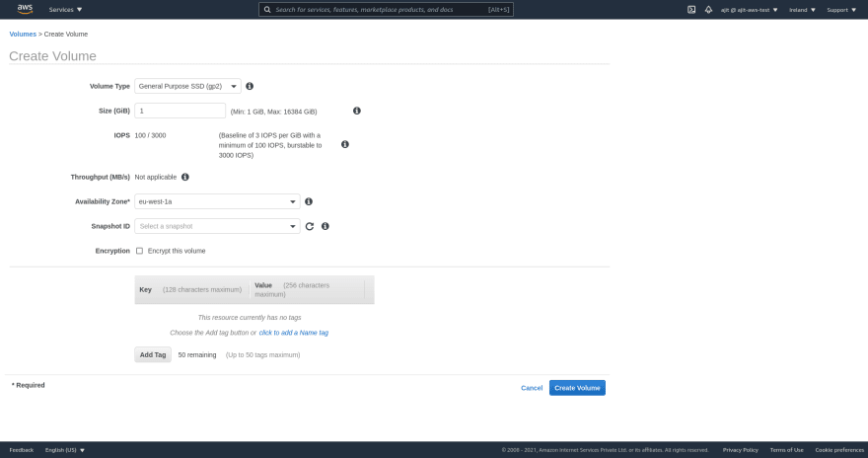Click the Add Tag button
Image resolution: width=868 pixels, height=458 pixels.
(x=153, y=355)
